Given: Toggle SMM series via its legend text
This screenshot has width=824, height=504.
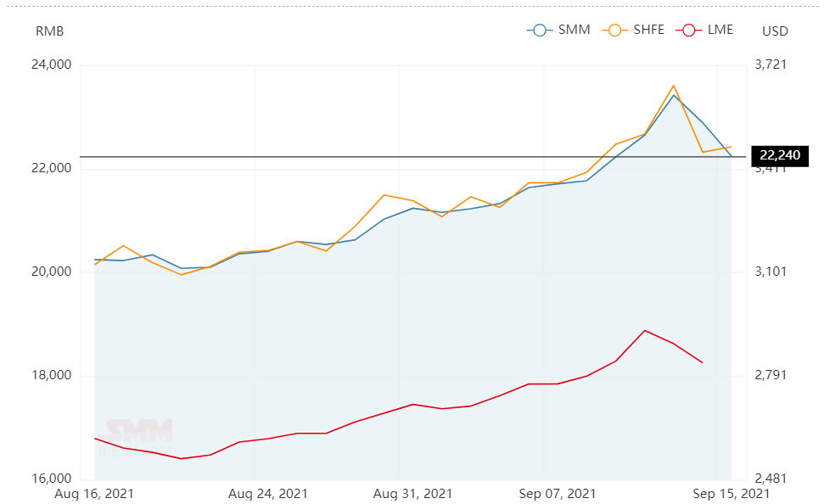Looking at the screenshot, I should (x=574, y=31).
